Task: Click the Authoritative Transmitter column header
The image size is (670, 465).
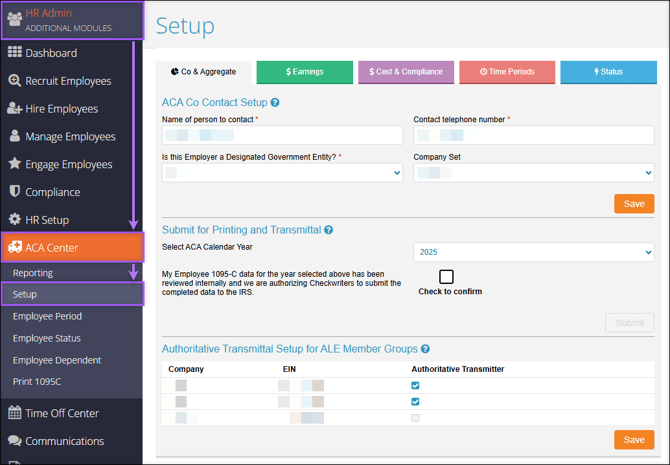Action: pyautogui.click(x=458, y=369)
